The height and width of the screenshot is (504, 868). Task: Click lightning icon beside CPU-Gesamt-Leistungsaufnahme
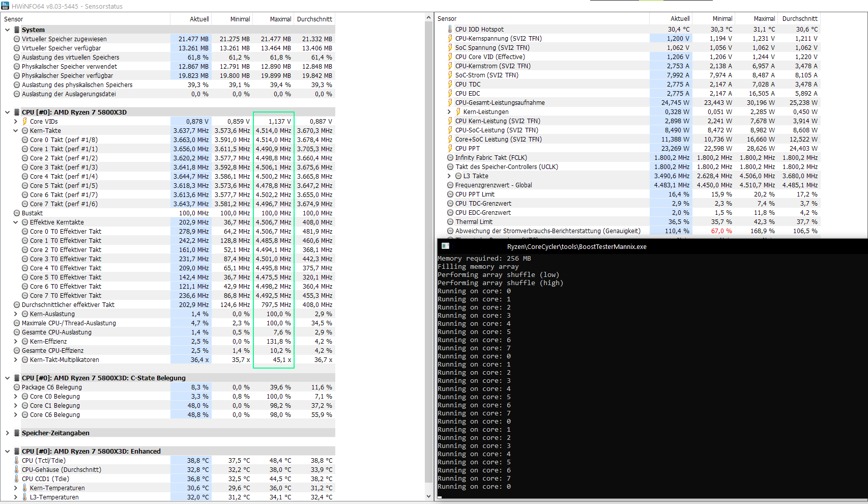(x=450, y=102)
